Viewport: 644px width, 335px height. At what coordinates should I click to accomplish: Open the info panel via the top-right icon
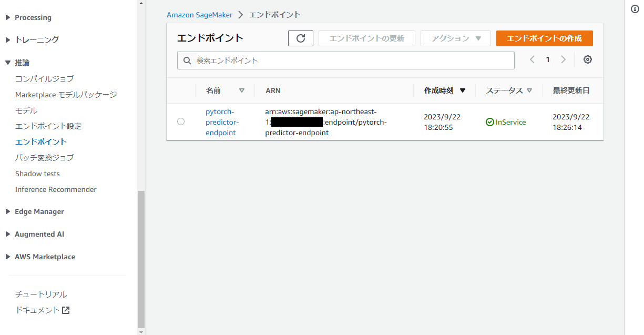(x=635, y=9)
